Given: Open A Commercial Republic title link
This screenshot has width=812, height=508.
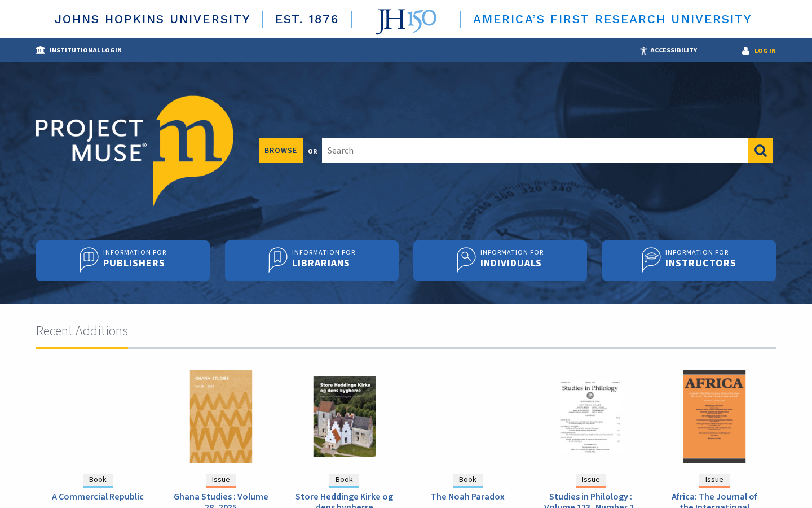Looking at the screenshot, I should point(98,497).
